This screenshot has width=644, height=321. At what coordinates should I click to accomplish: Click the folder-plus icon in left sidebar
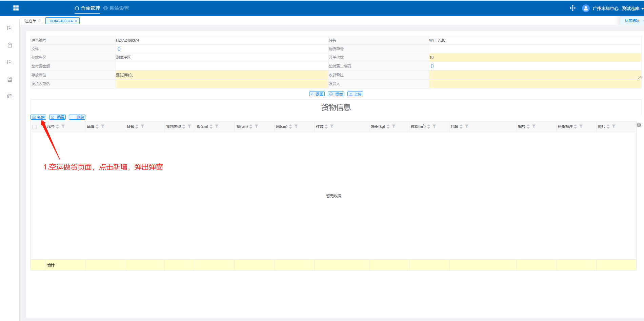pyautogui.click(x=10, y=28)
